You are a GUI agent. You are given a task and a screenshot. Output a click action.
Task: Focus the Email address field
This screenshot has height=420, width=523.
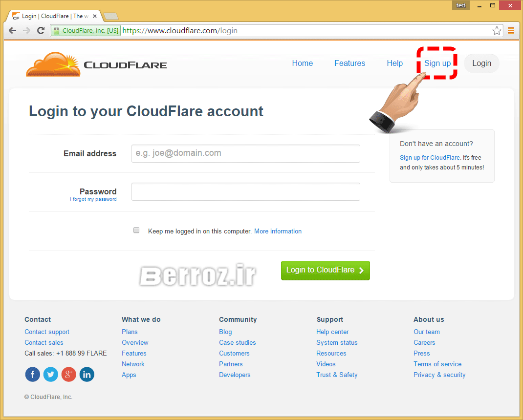click(245, 153)
